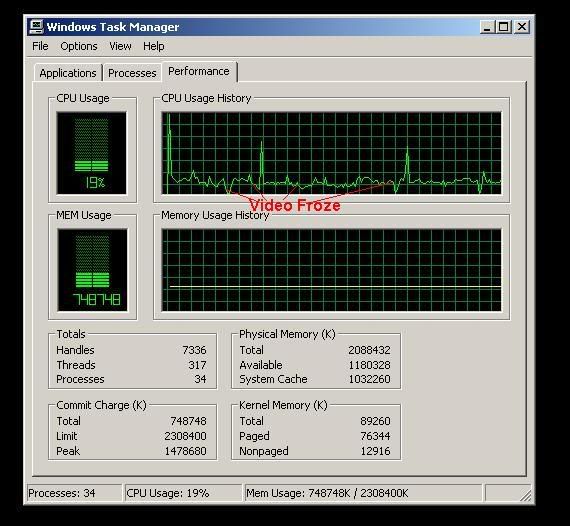Viewport: 570px width, 526px height.
Task: Click Commit Charge Limit value 2308400
Action: pos(185,436)
